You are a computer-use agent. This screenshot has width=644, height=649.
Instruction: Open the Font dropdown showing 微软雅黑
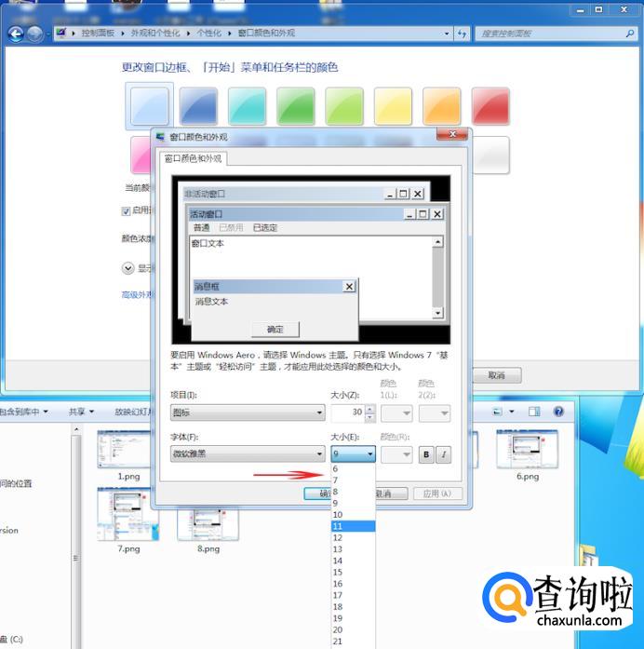(x=248, y=453)
